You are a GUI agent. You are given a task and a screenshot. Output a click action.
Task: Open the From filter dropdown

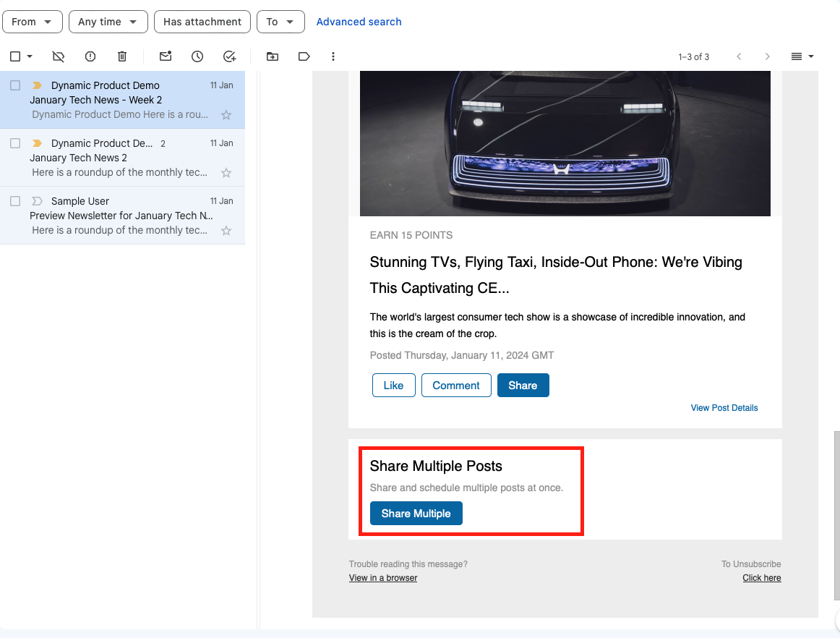tap(32, 22)
